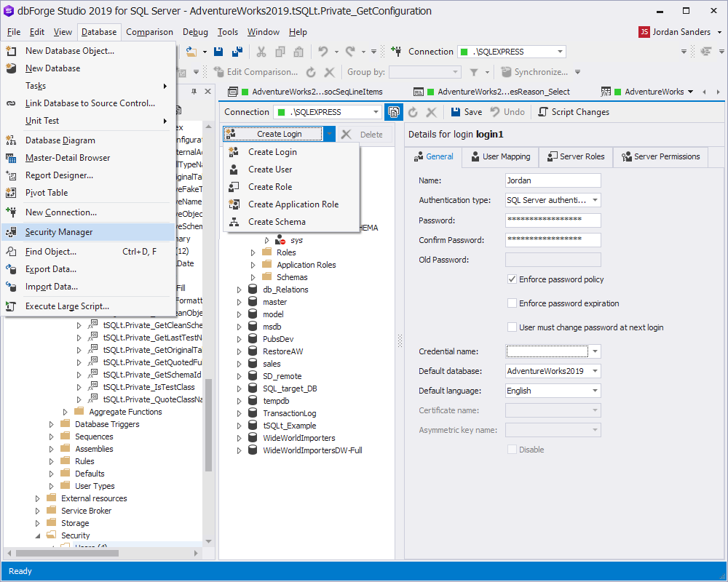The image size is (728, 582).
Task: Open the main toolbar Connection dropdown
Action: pyautogui.click(x=561, y=52)
